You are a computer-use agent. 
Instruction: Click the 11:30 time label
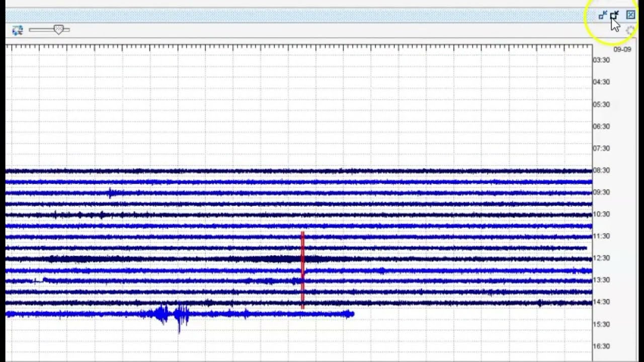click(x=601, y=236)
